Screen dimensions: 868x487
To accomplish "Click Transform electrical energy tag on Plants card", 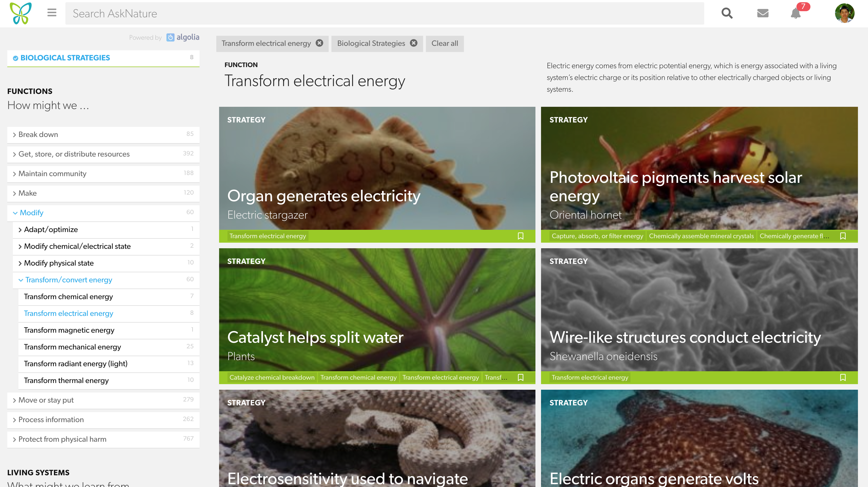I will pyautogui.click(x=440, y=377).
